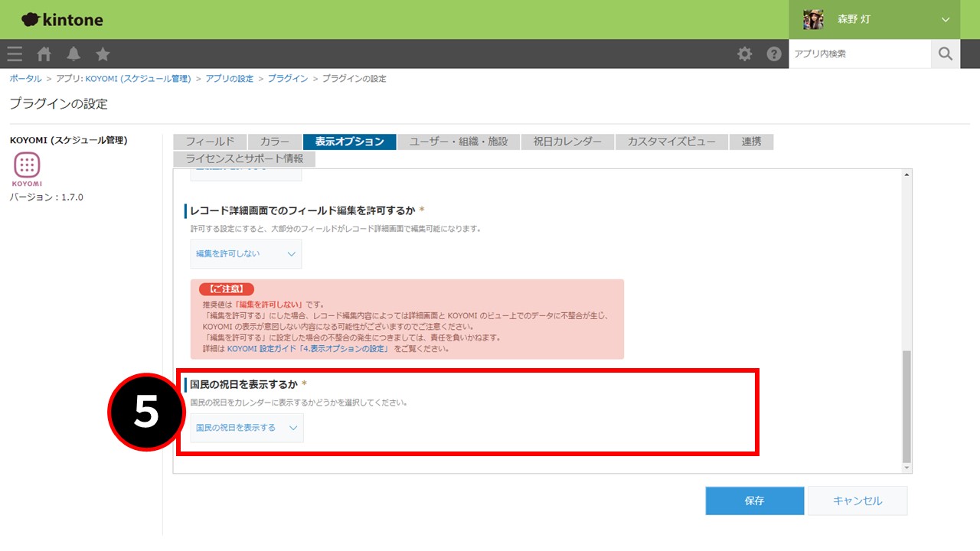Follow the ポータル breadcrumb link
980x551 pixels.
(25, 79)
